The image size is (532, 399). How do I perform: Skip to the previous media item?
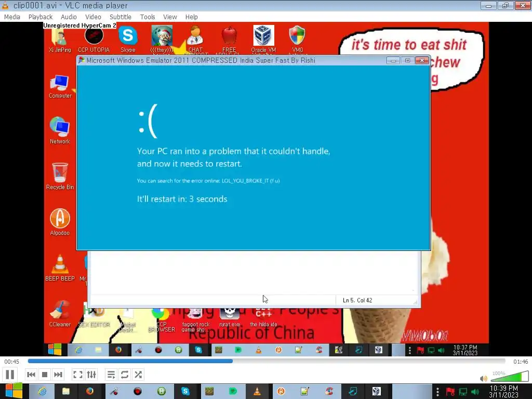(31, 375)
